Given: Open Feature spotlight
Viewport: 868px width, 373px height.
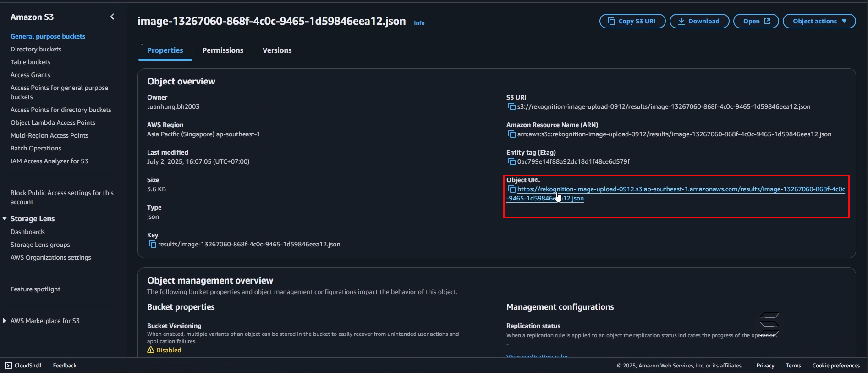Looking at the screenshot, I should pyautogui.click(x=35, y=289).
